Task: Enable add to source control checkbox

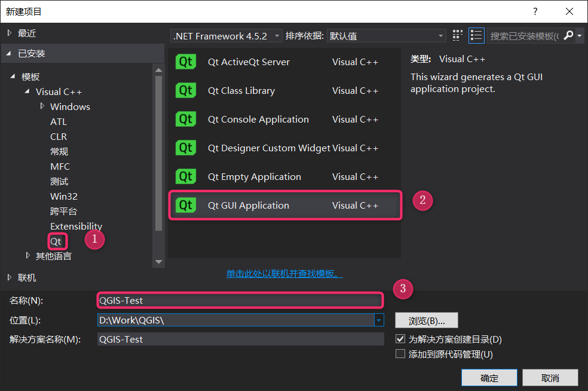Action: tap(400, 354)
